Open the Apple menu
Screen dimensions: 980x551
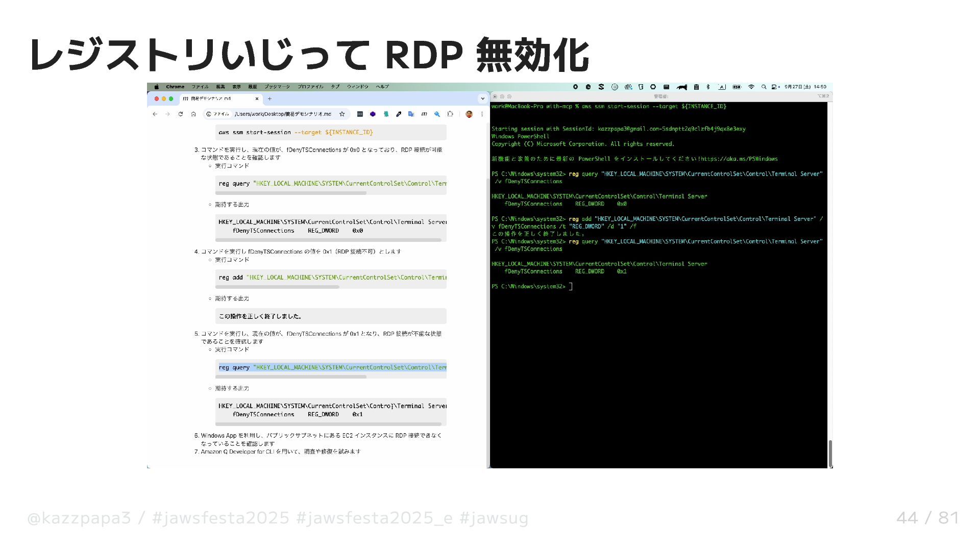pos(157,87)
